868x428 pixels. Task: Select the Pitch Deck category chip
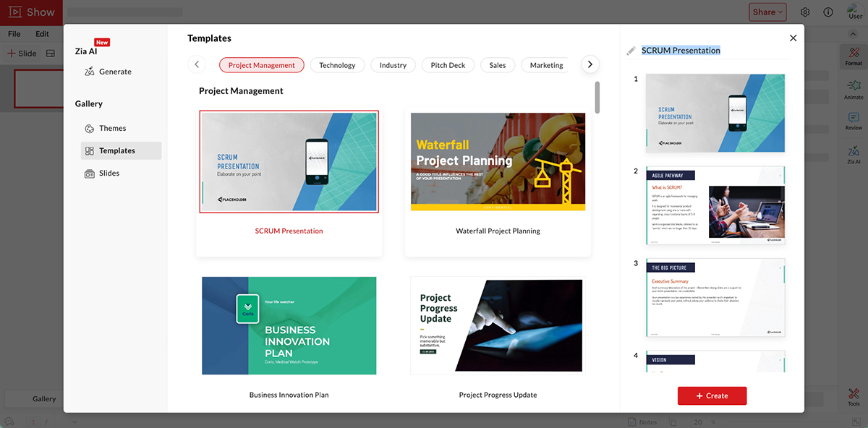pos(448,64)
